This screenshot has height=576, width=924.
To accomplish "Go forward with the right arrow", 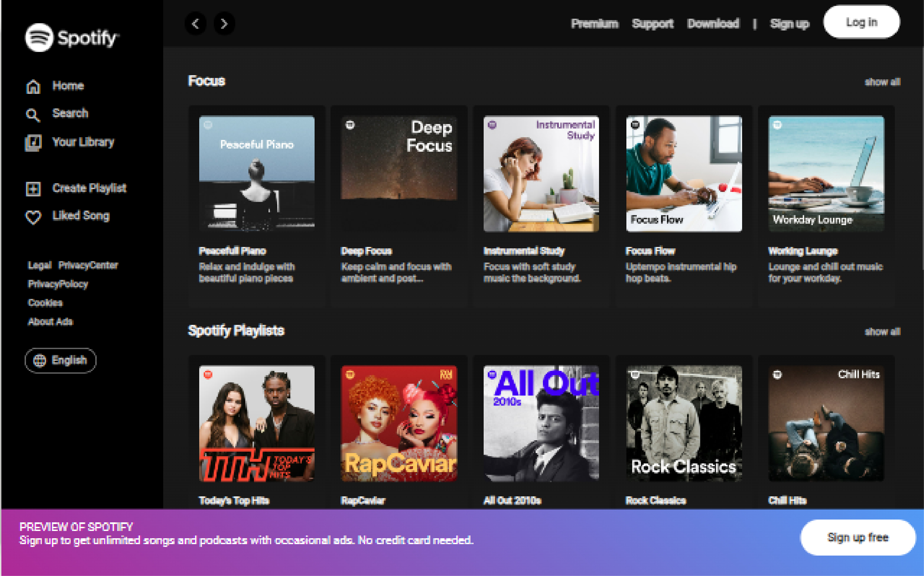I will tap(224, 24).
